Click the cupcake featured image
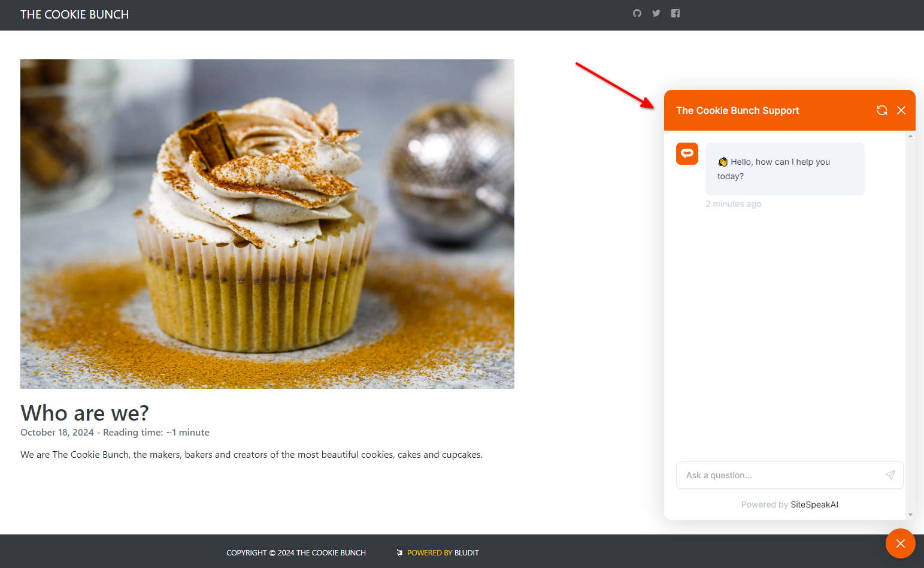Viewport: 924px width, 568px height. [x=267, y=223]
